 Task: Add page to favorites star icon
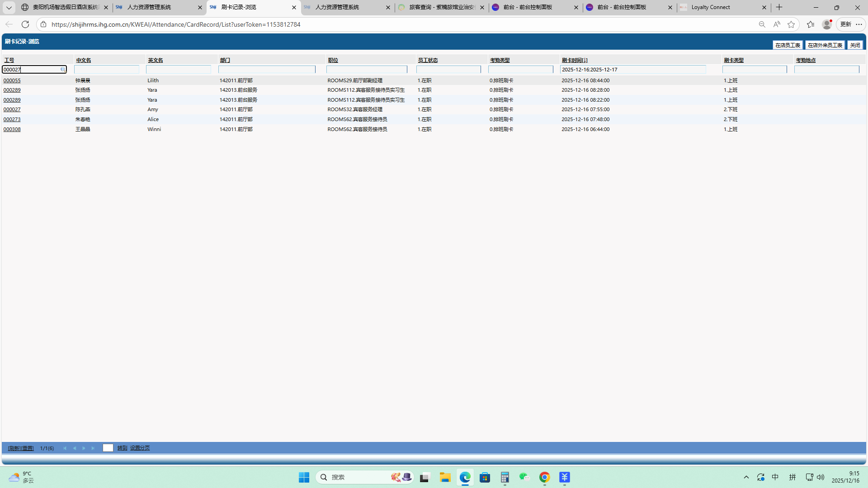791,24
